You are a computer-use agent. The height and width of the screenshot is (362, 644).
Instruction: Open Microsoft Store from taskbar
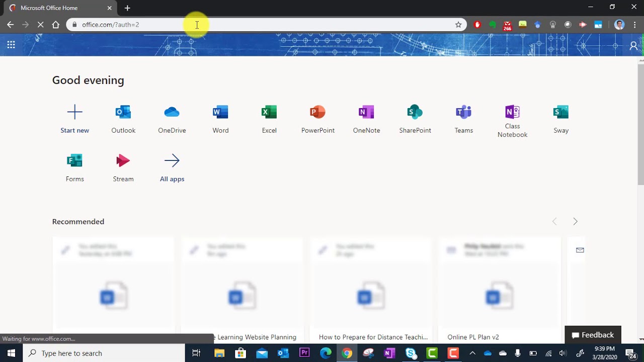point(240,353)
